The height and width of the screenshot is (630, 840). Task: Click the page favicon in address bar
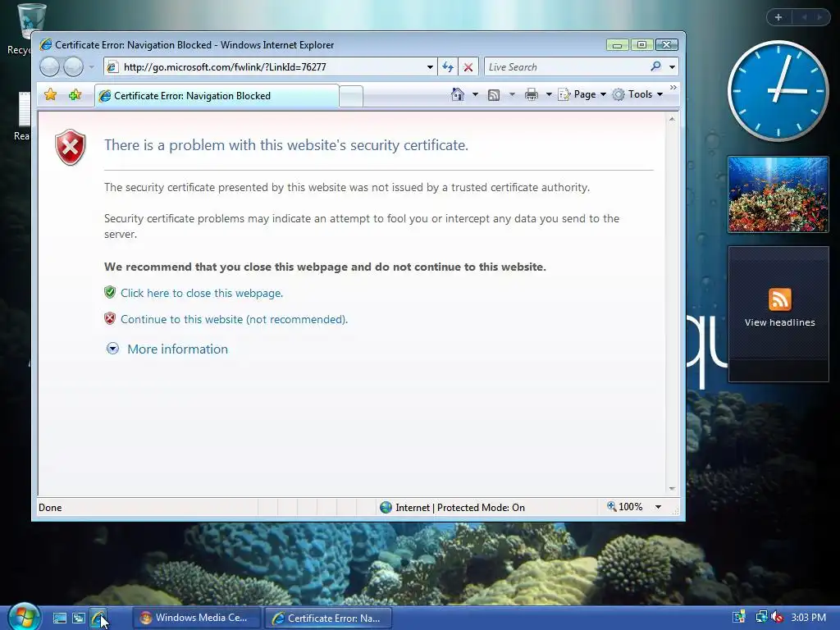(x=112, y=67)
